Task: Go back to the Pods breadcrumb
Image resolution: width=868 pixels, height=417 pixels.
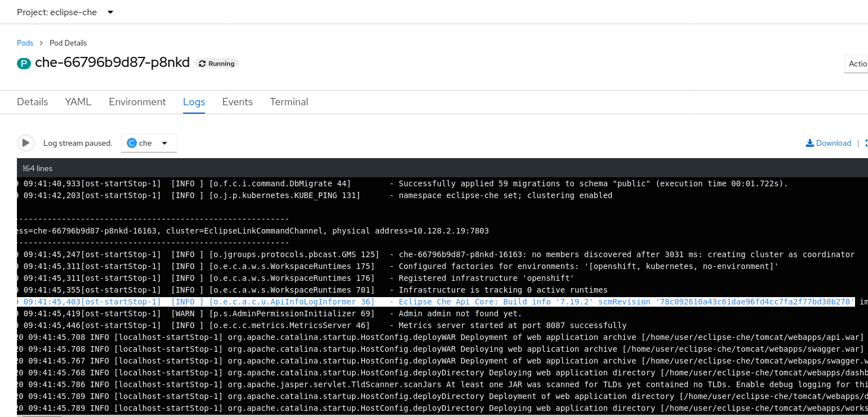Action: coord(25,43)
